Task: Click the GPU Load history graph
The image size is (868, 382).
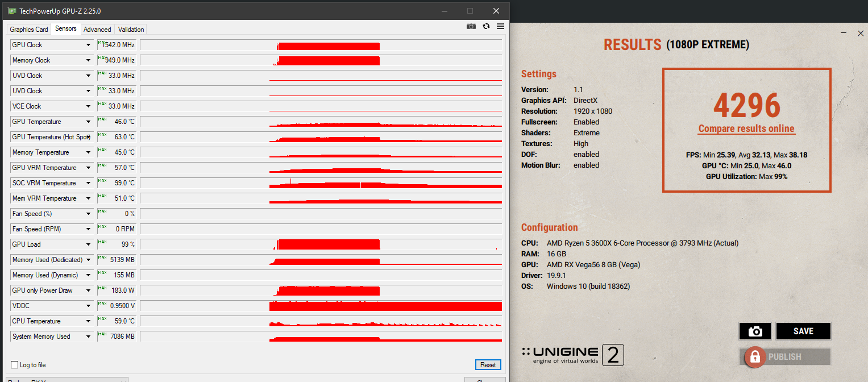Action: [x=321, y=244]
